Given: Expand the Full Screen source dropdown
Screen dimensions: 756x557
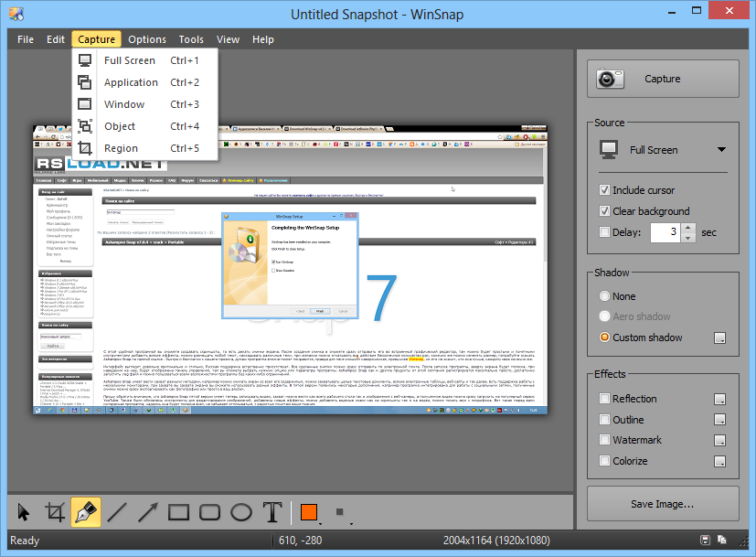Looking at the screenshot, I should pyautogui.click(x=721, y=149).
